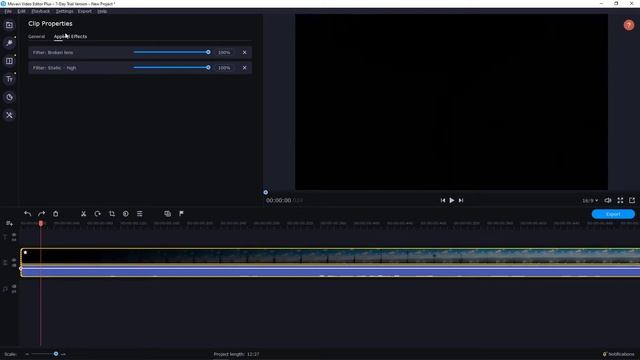Click the blue Export button
Screen dimensions: 640x360
pyautogui.click(x=613, y=214)
